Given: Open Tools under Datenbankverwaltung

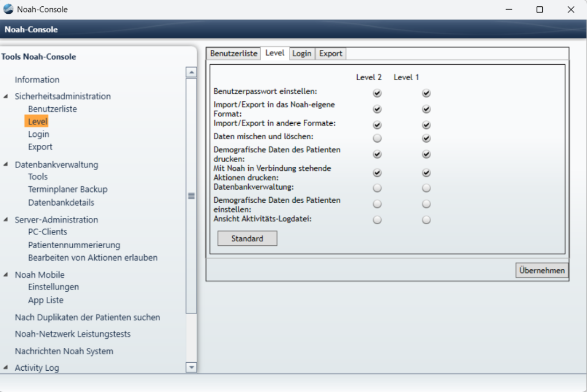Looking at the screenshot, I should click(38, 177).
